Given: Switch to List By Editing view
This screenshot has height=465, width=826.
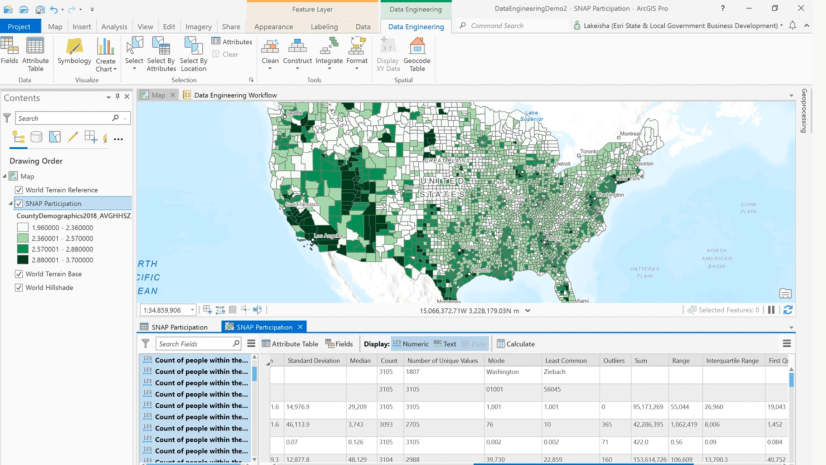Looking at the screenshot, I should [x=73, y=137].
